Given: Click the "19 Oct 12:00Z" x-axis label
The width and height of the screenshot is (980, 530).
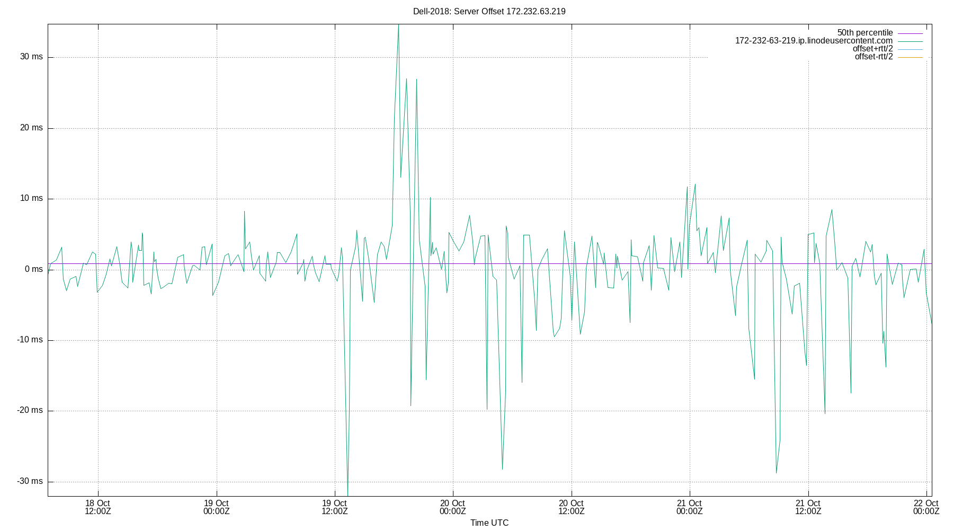Looking at the screenshot, I should [335, 507].
